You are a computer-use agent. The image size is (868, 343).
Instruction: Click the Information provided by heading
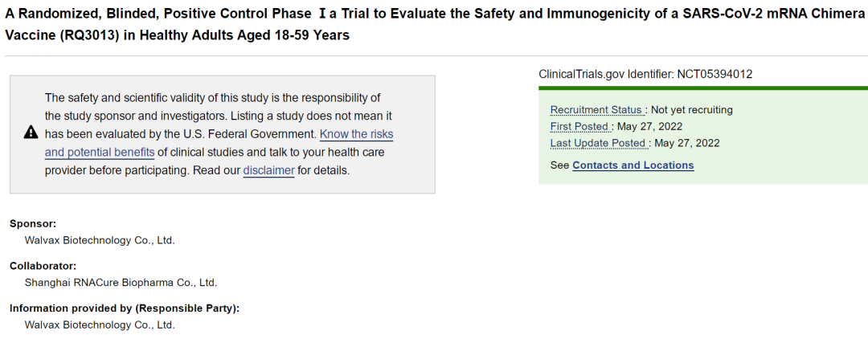click(x=125, y=308)
